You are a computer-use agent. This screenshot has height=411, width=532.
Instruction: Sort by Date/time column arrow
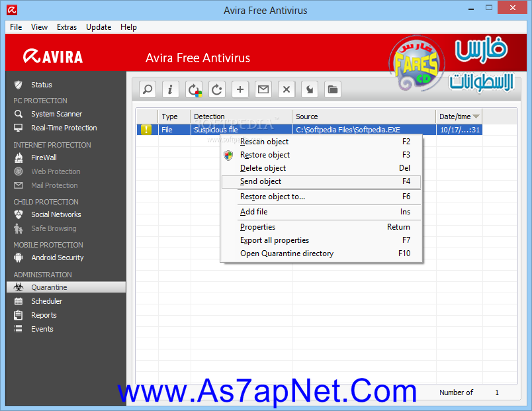coord(476,116)
